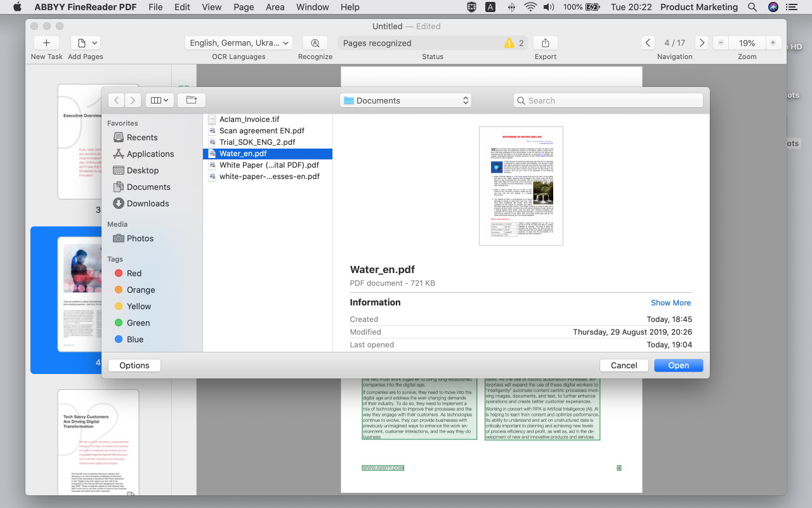
Task: Open the Page menu
Action: [x=244, y=7]
